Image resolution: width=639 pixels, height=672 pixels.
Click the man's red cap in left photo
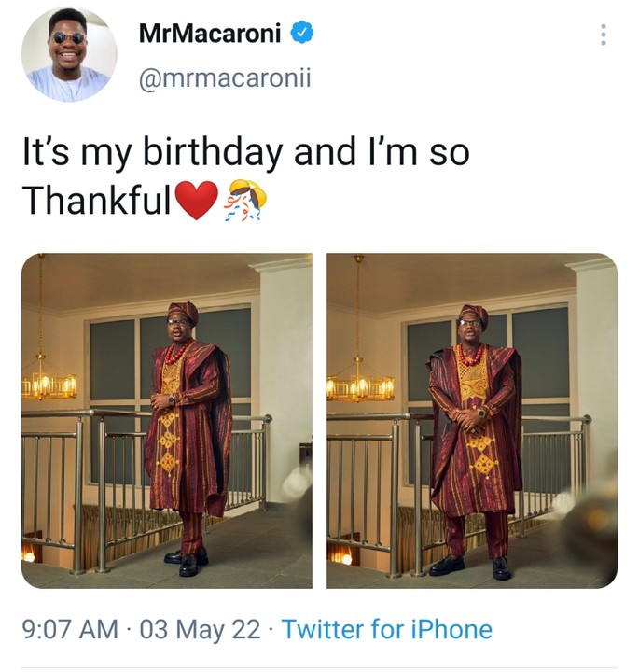pyautogui.click(x=183, y=311)
